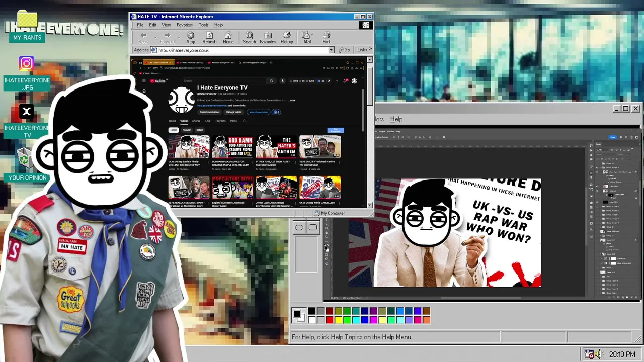Click the Stop icon in the browser toolbar

pos(191,38)
